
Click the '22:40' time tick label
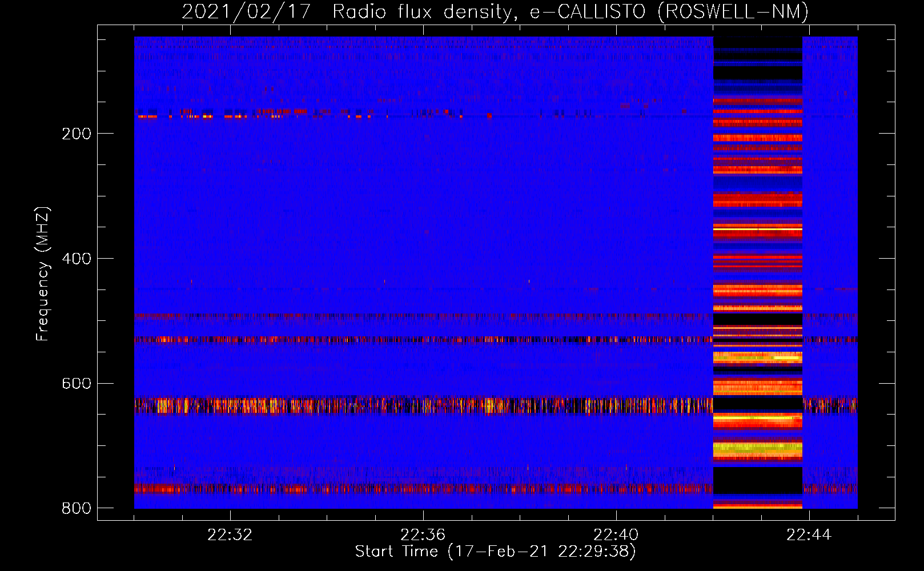tap(616, 534)
